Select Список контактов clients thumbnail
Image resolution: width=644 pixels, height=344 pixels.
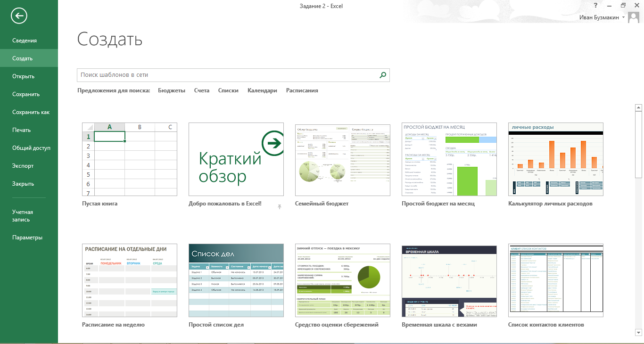[556, 280]
